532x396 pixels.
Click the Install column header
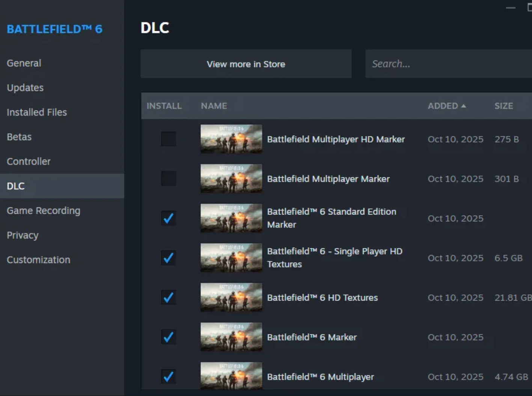[164, 106]
